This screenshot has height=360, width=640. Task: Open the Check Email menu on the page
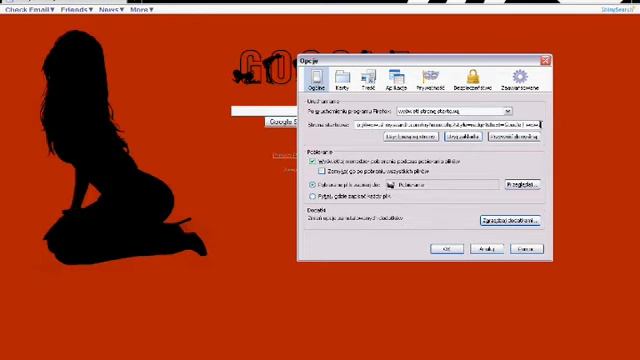pyautogui.click(x=30, y=9)
